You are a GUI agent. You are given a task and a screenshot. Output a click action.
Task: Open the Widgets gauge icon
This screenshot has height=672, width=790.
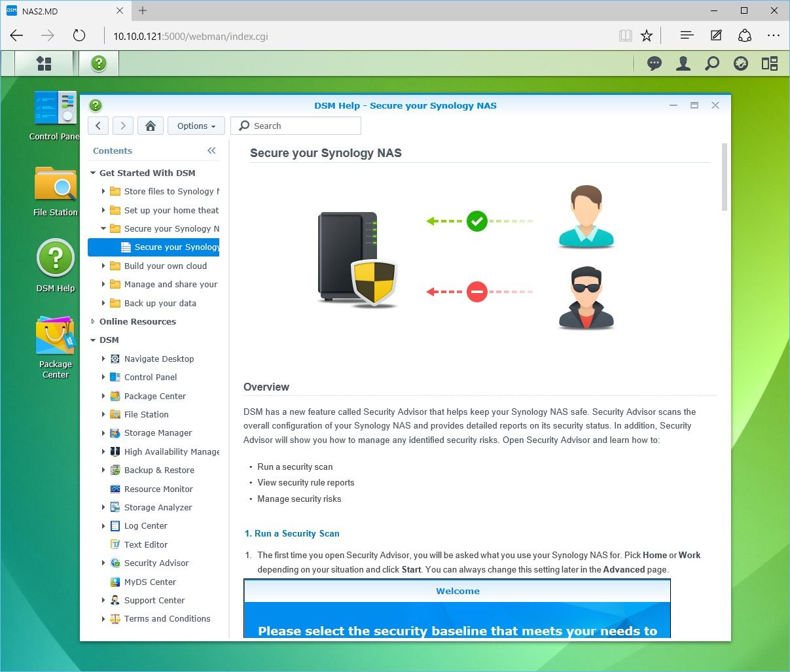(741, 63)
